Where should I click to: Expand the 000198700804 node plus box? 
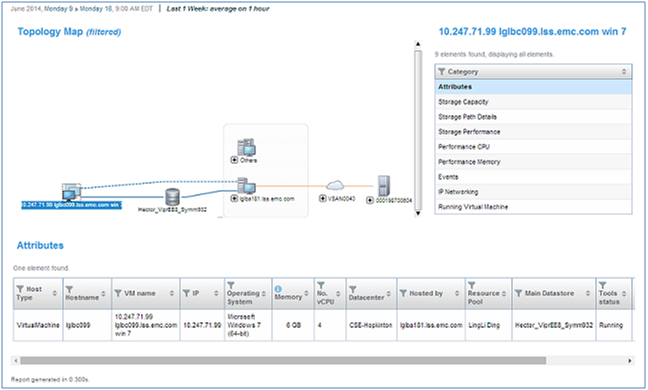[x=370, y=200]
